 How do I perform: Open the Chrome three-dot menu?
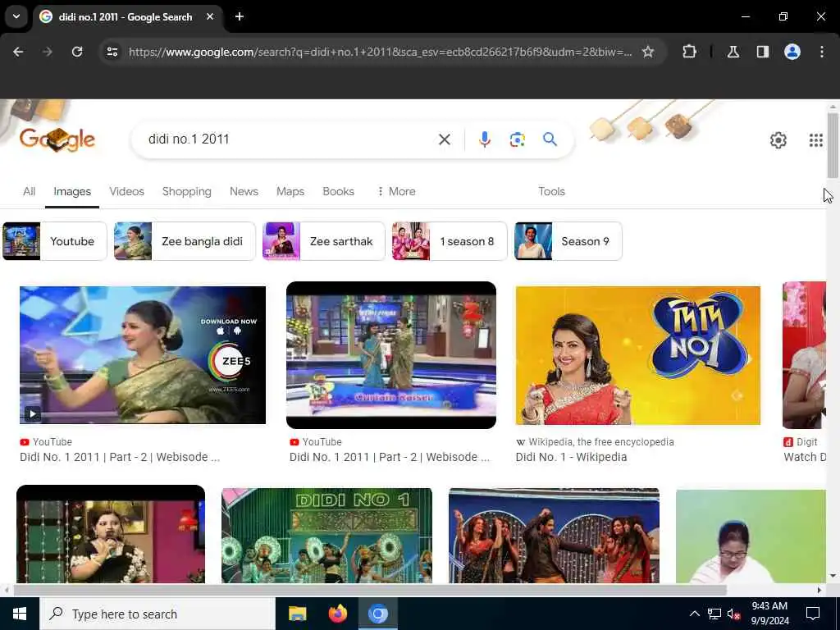pyautogui.click(x=822, y=52)
